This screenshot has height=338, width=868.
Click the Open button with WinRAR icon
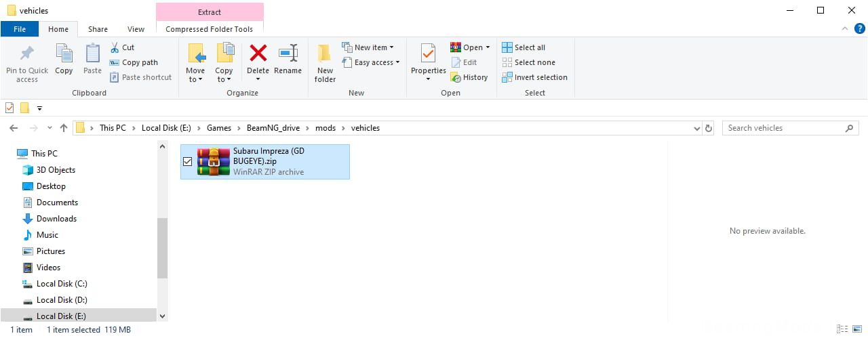pos(470,47)
